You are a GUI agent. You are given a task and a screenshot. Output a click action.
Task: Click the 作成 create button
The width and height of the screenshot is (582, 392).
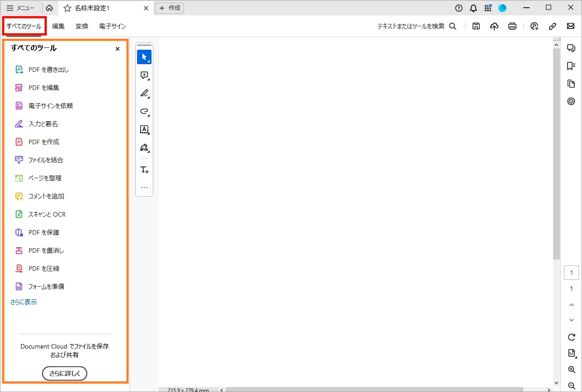(x=170, y=8)
